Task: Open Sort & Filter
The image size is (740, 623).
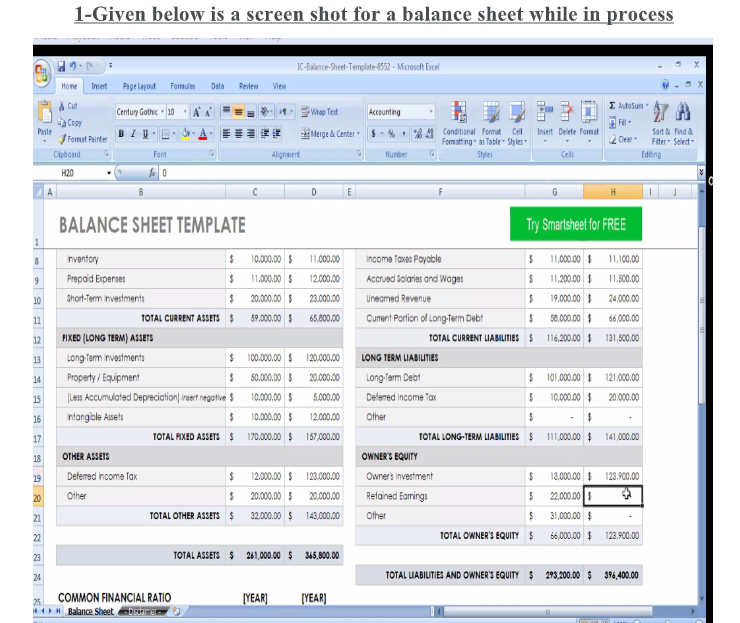Action: (x=661, y=124)
